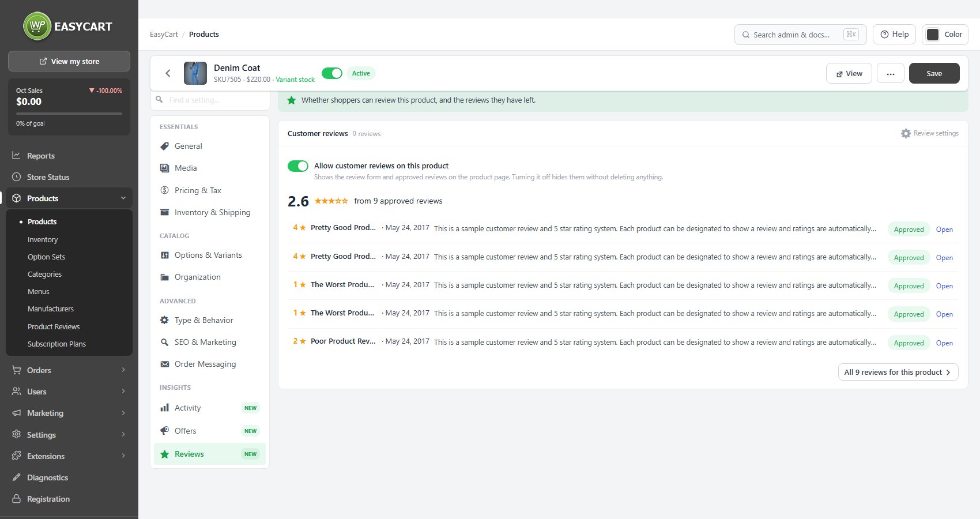Go back using the left chevron arrow
The width and height of the screenshot is (980, 519).
click(x=168, y=73)
